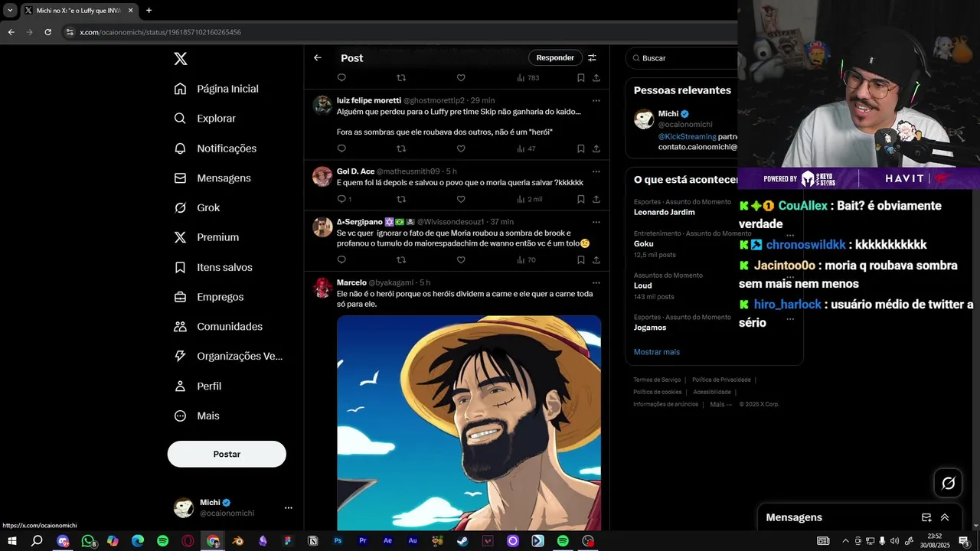The image size is (980, 551).
Task: Open Photoshop from the taskbar
Action: 338,541
